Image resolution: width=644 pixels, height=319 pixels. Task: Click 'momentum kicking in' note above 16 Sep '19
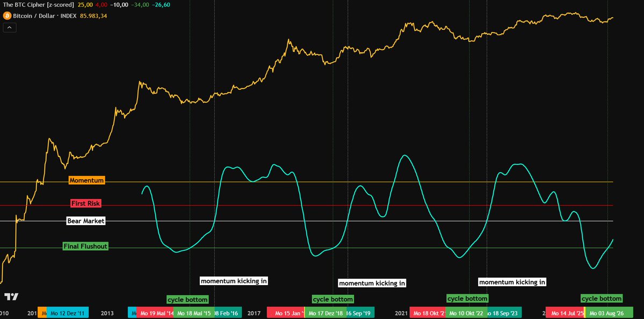pos(372,283)
